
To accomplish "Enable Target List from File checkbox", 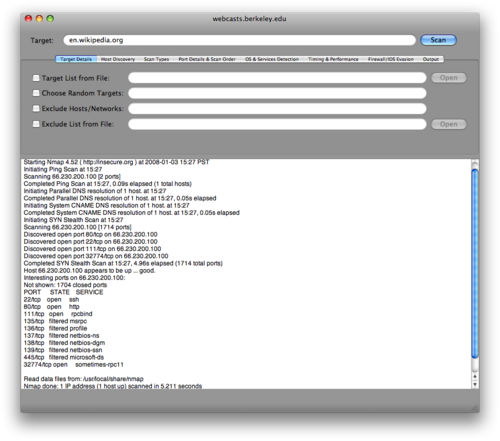I will [36, 78].
